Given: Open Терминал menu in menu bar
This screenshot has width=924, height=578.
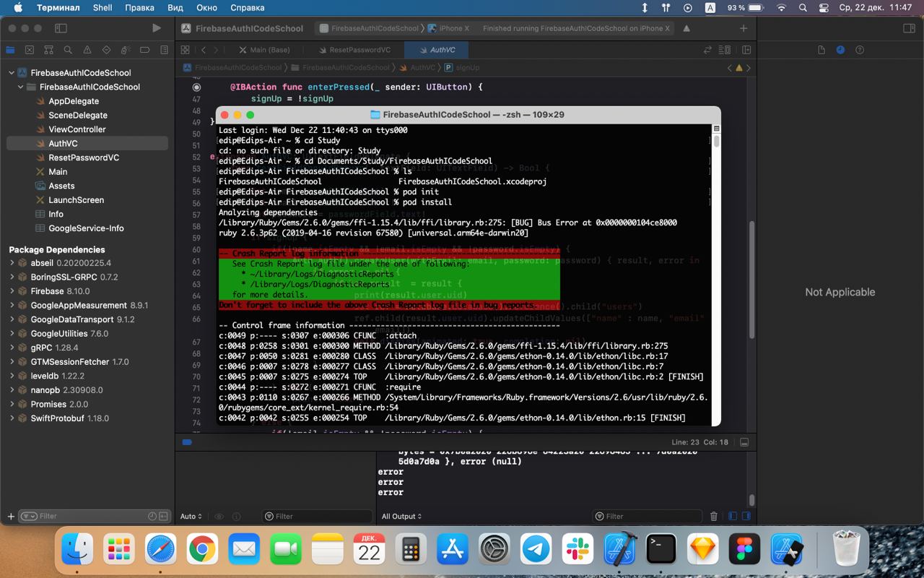Looking at the screenshot, I should point(58,8).
